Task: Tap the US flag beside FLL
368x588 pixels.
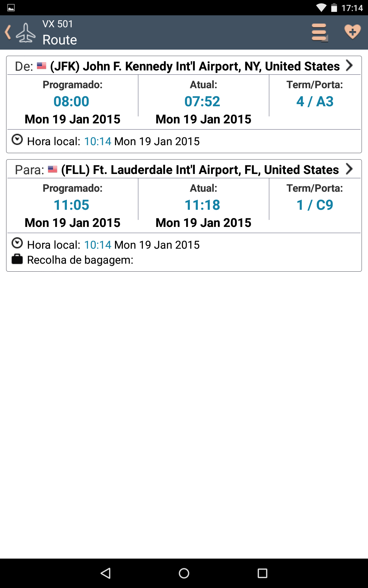Action: 53,169
